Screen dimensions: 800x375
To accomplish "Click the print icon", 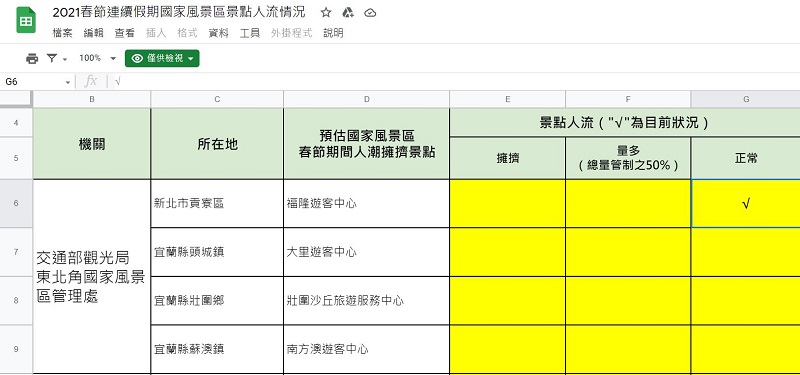I will coord(32,59).
